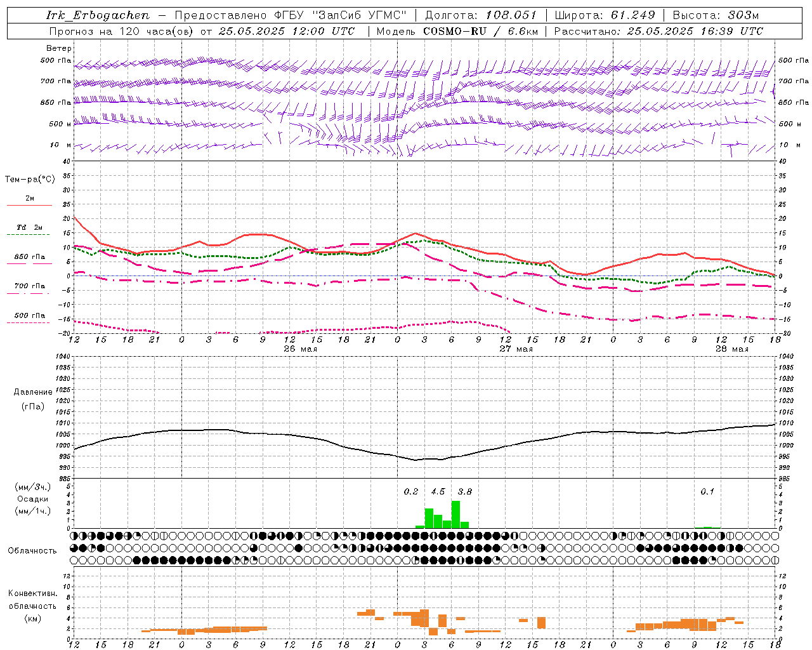Viewport: 812px width, 650px height.
Task: Select "500 гПа" in the temperature legend
Action: [x=30, y=315]
